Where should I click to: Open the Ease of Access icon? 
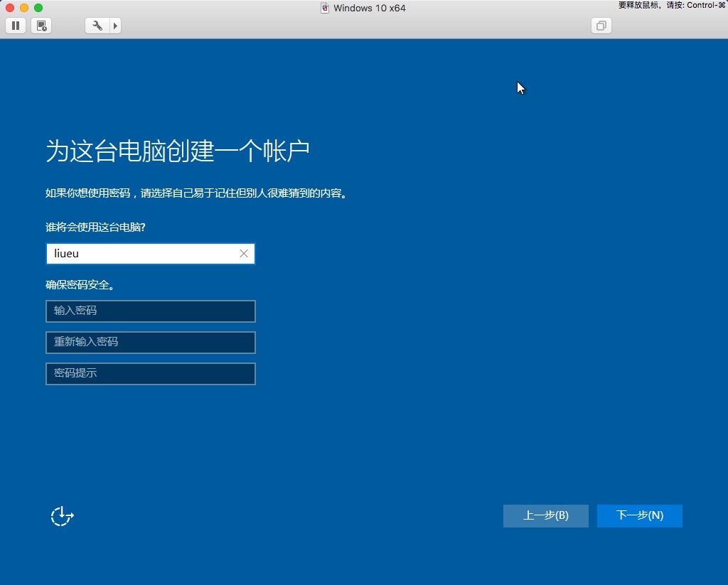coord(63,516)
